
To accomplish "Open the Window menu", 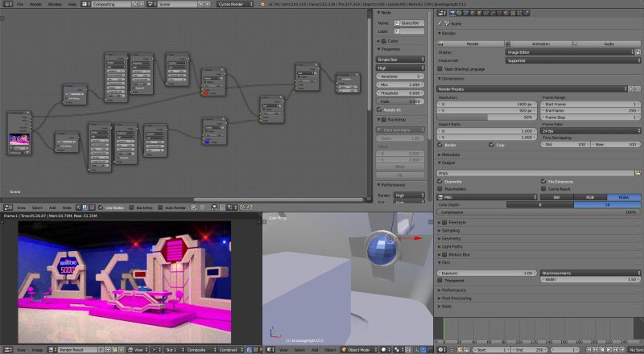I will click(55, 4).
